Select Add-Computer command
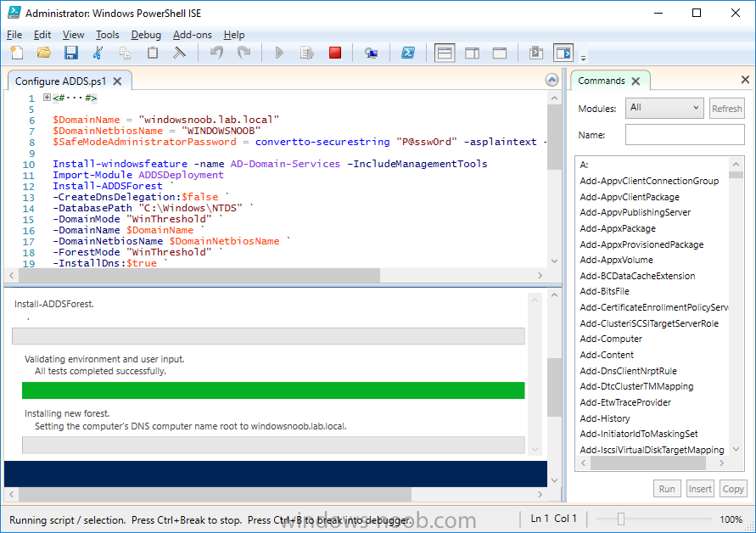The image size is (756, 533). (x=611, y=339)
